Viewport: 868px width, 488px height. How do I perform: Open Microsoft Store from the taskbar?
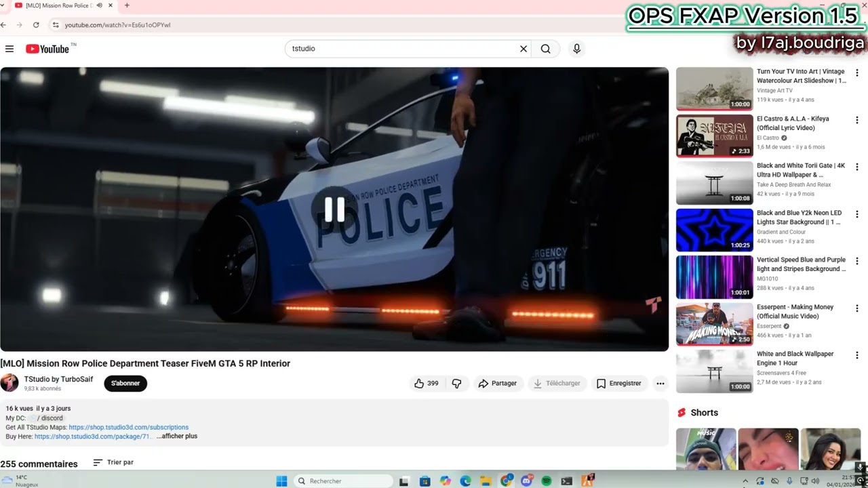click(x=425, y=481)
